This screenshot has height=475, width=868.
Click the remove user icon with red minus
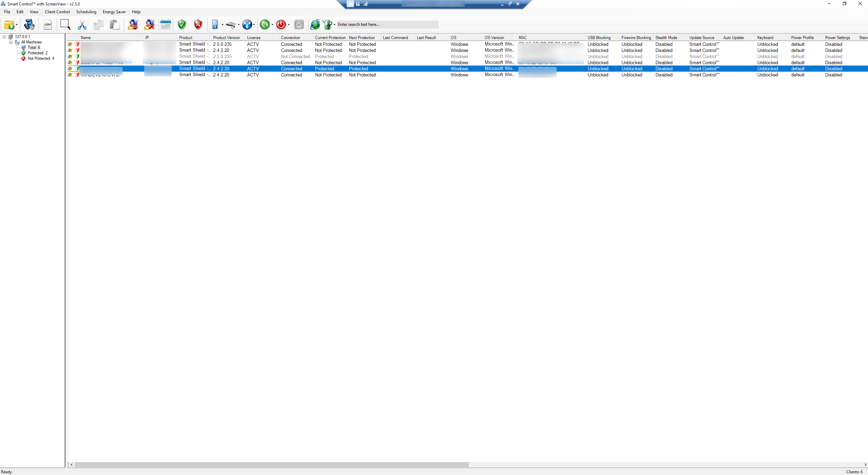click(x=133, y=24)
